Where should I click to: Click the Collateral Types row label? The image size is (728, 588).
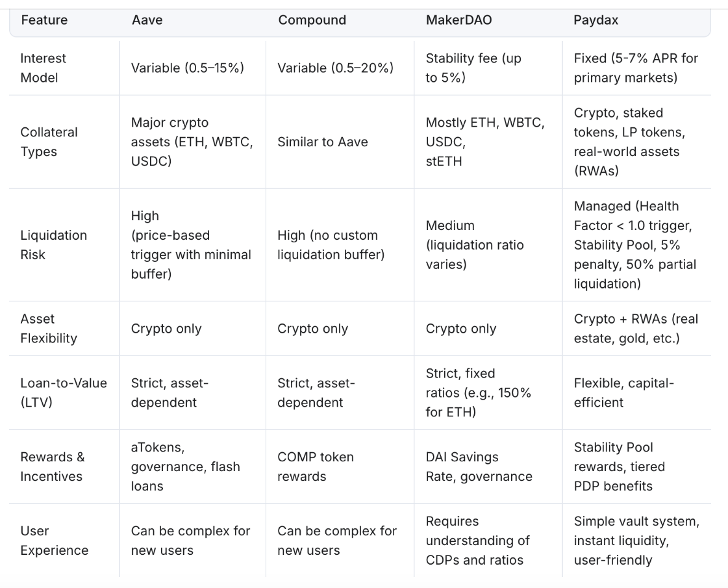pyautogui.click(x=49, y=142)
